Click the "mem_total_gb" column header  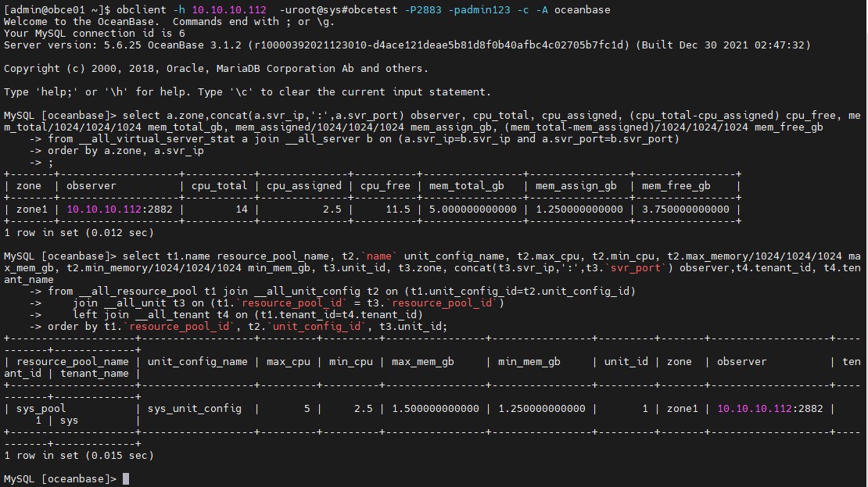point(467,186)
